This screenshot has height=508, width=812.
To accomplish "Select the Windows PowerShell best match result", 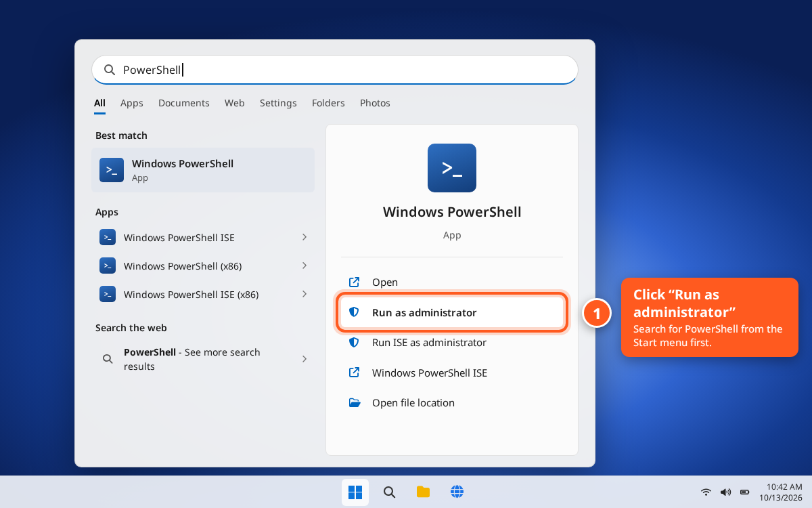I will coord(203,170).
